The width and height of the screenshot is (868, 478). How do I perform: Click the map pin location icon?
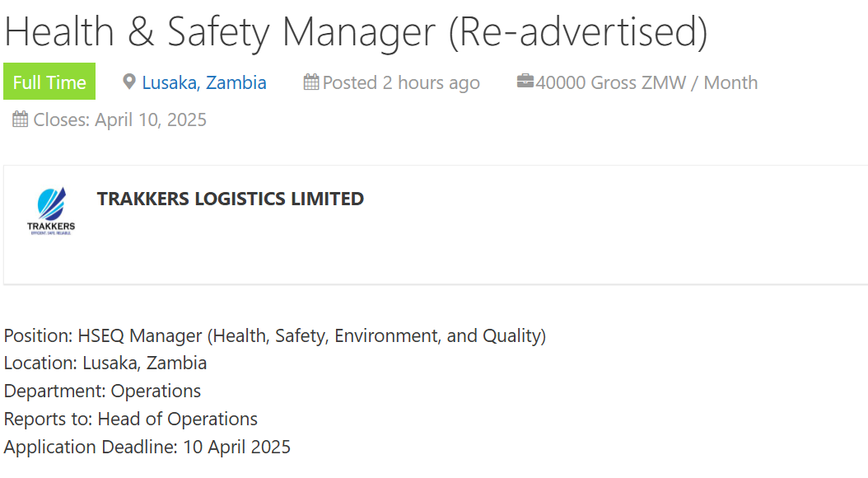click(x=129, y=82)
